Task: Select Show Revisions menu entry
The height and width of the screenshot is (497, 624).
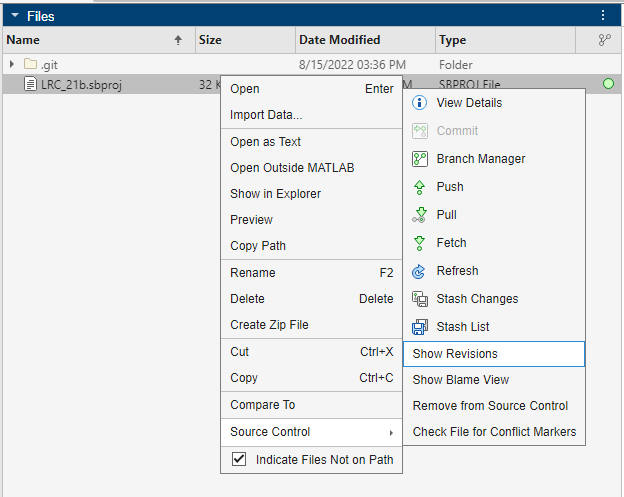Action: (x=455, y=353)
